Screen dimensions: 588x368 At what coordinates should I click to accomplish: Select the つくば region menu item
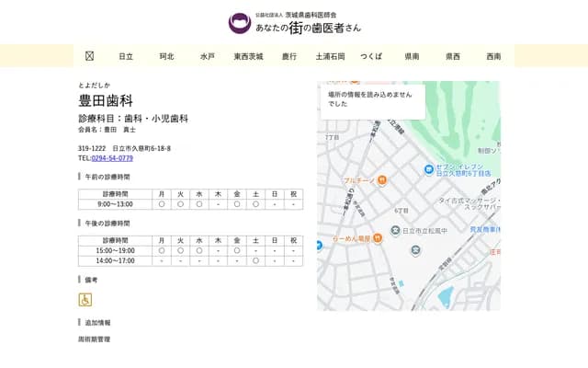tap(371, 56)
